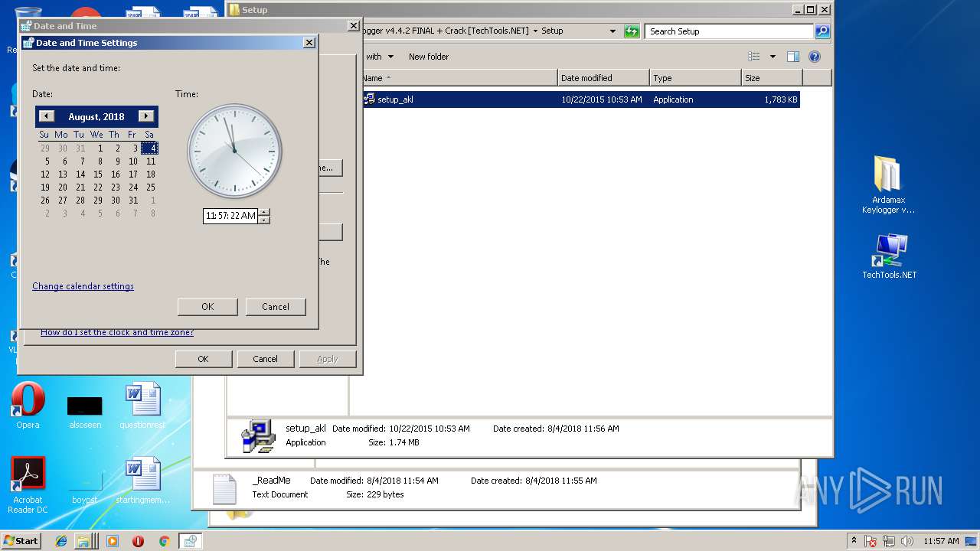The height and width of the screenshot is (551, 980).
Task: Open Opera desktop shortcut
Action: click(28, 406)
